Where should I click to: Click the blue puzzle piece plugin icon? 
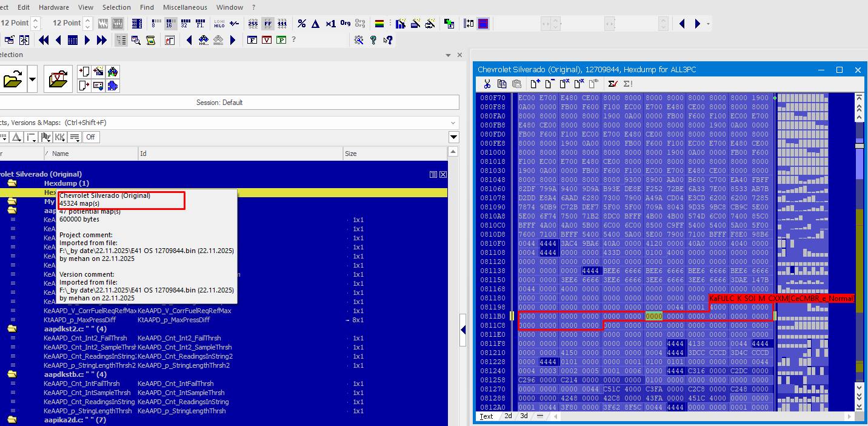113,86
